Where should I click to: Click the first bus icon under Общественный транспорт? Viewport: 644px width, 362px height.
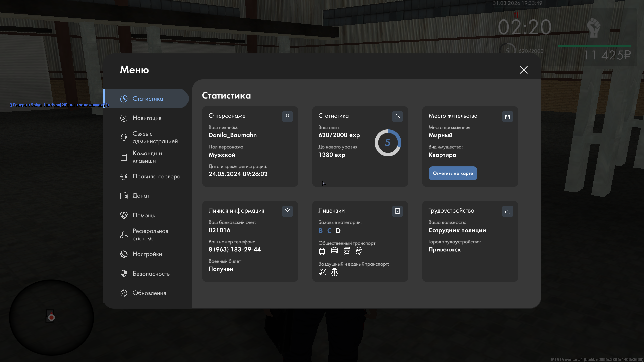coord(322,251)
